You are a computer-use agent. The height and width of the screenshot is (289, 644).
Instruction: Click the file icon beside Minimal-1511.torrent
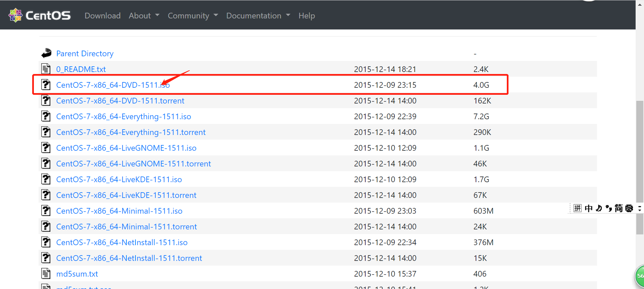(46, 226)
